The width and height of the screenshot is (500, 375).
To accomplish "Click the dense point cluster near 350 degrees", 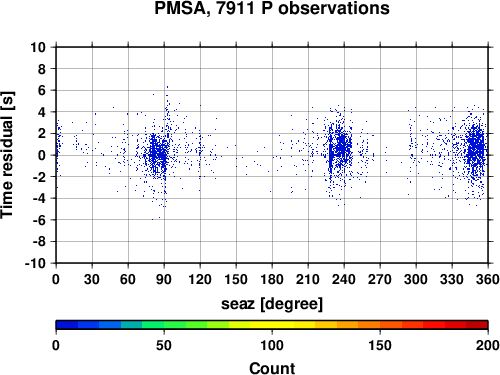I will (475, 148).
